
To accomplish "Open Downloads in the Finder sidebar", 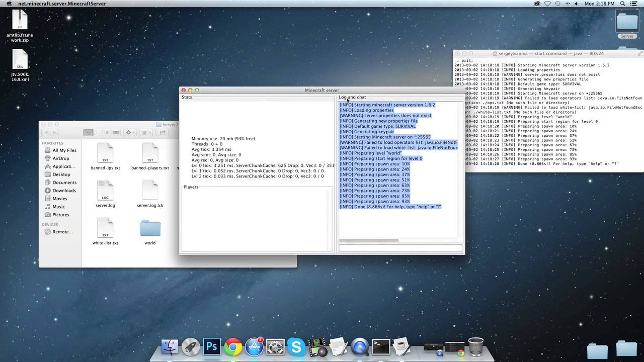I will coord(60,191).
